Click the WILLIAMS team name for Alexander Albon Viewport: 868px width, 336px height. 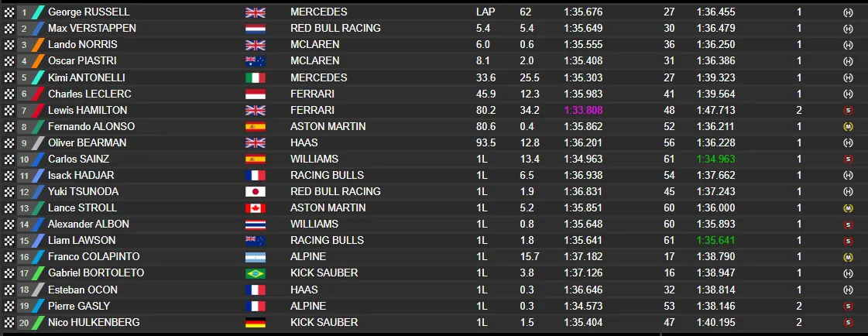314,224
